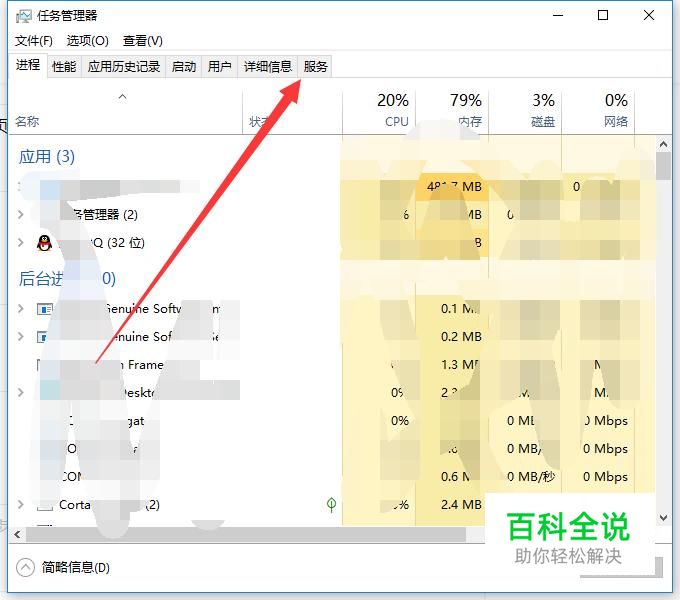Click the horizontal scrollbar left arrow
Image resolution: width=680 pixels, height=600 pixels.
(17, 535)
